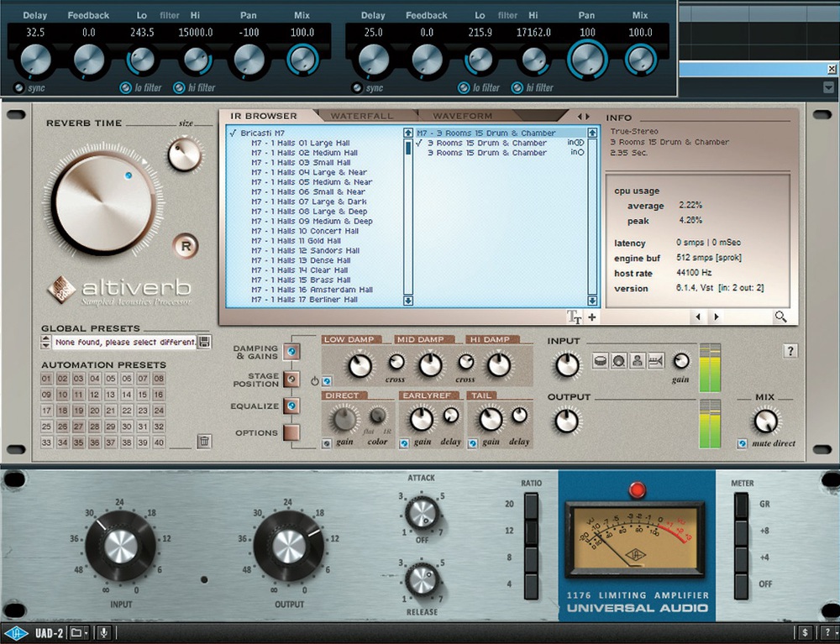Select automation preset 01
Screen dimensions: 840x644
46,379
